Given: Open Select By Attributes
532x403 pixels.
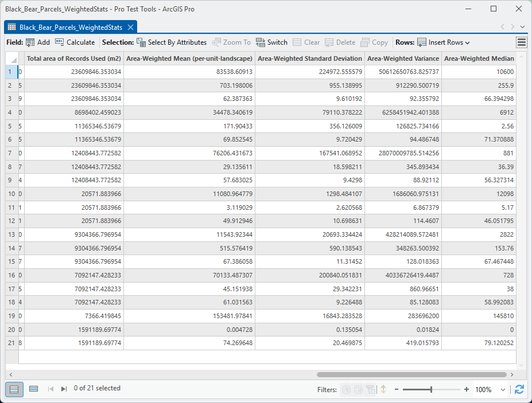Looking at the screenshot, I should 172,42.
